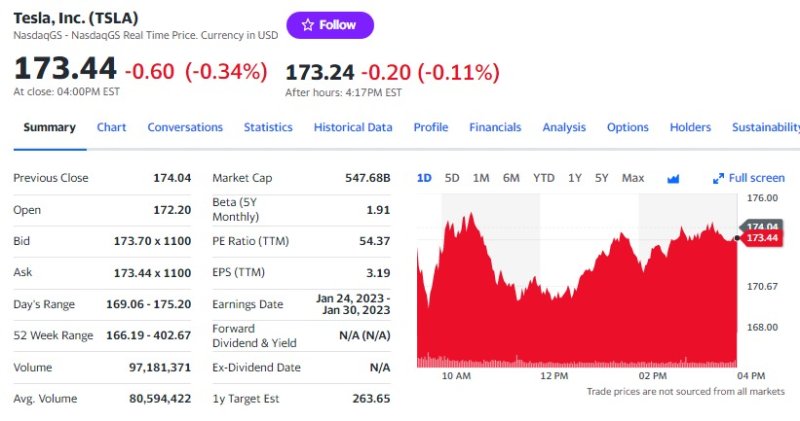Screen dimensions: 800x421
Task: Click the star icon in Follow button
Action: [x=307, y=25]
